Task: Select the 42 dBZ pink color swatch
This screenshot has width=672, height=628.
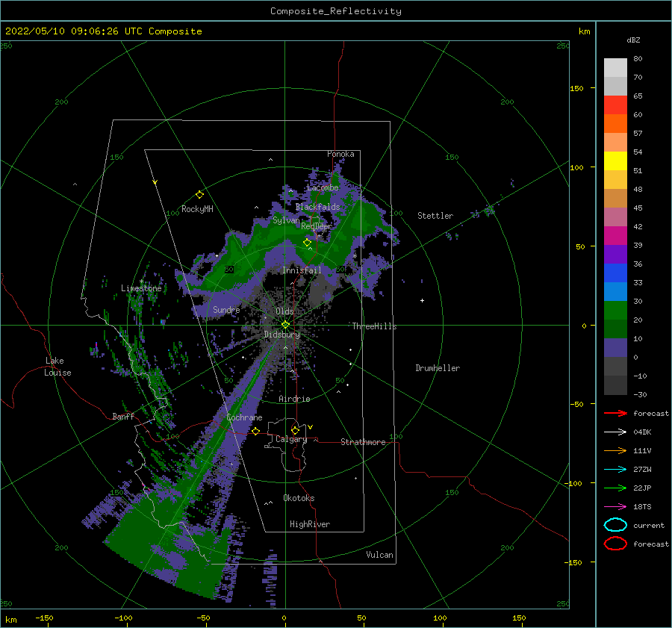Action: (615, 217)
